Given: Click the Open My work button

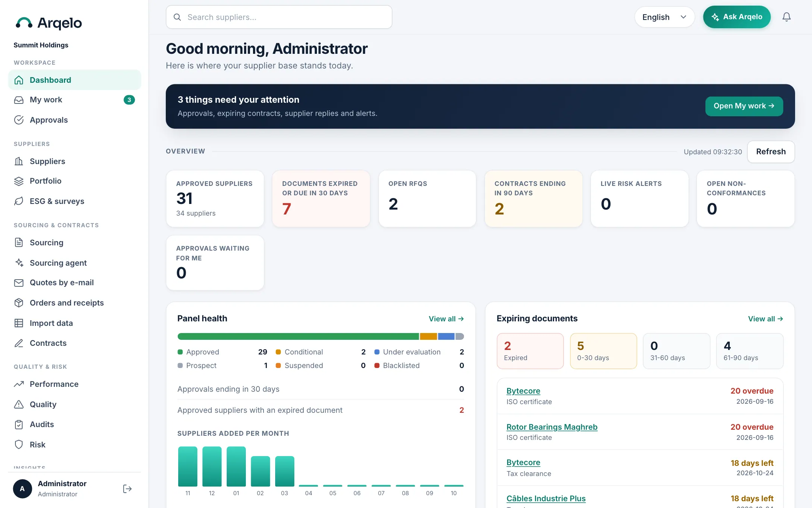Looking at the screenshot, I should [x=744, y=106].
